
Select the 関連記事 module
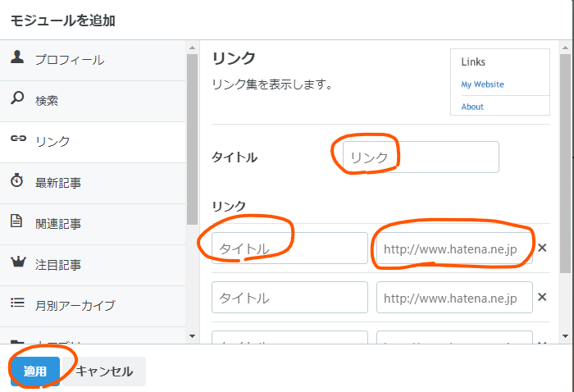[x=93, y=225]
